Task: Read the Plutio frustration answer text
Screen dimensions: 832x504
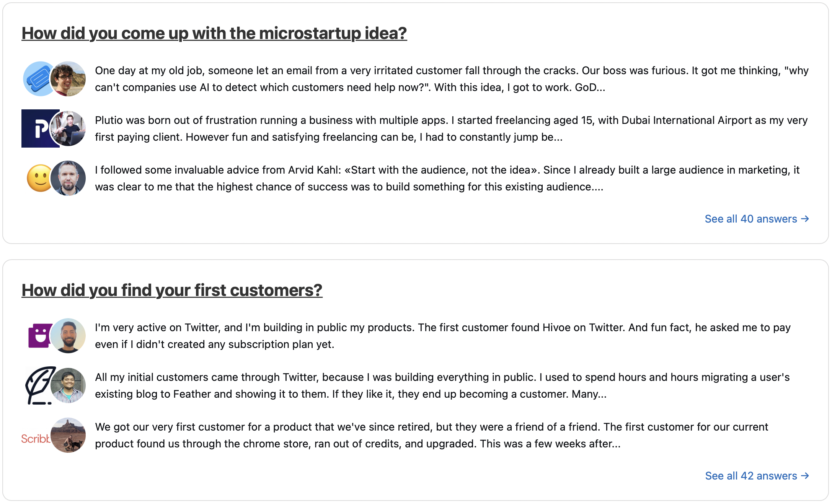Action: (x=451, y=128)
